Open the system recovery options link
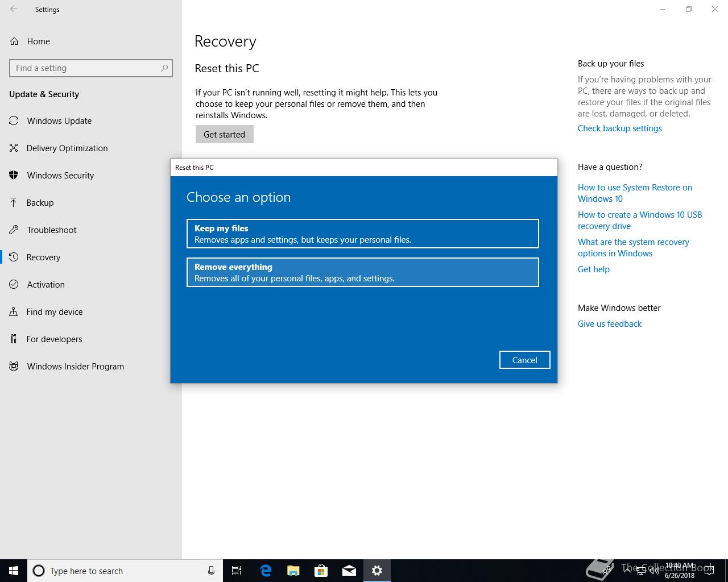The height and width of the screenshot is (582, 728). (634, 248)
